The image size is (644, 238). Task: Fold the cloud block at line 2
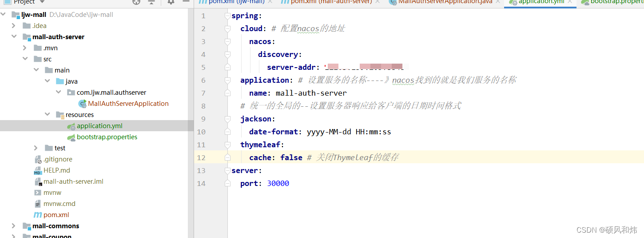click(227, 29)
